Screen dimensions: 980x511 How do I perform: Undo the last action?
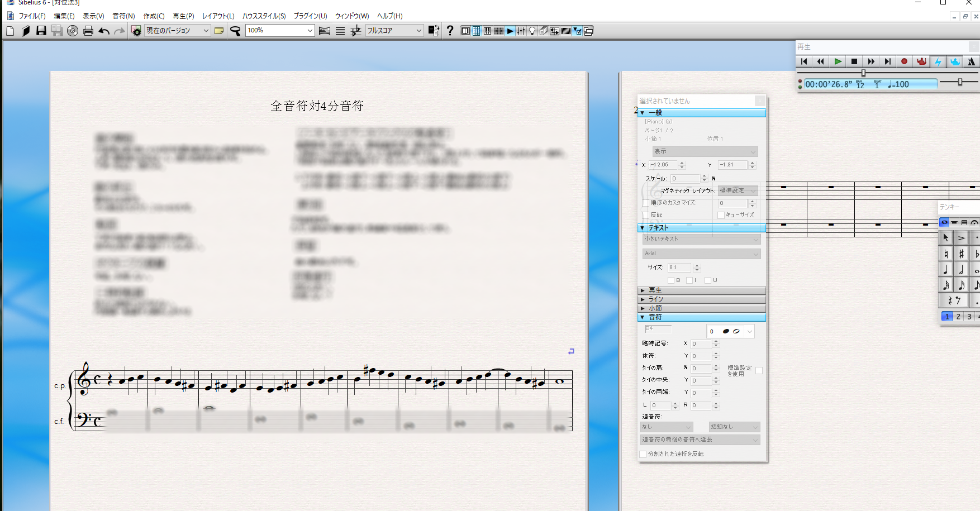click(104, 31)
